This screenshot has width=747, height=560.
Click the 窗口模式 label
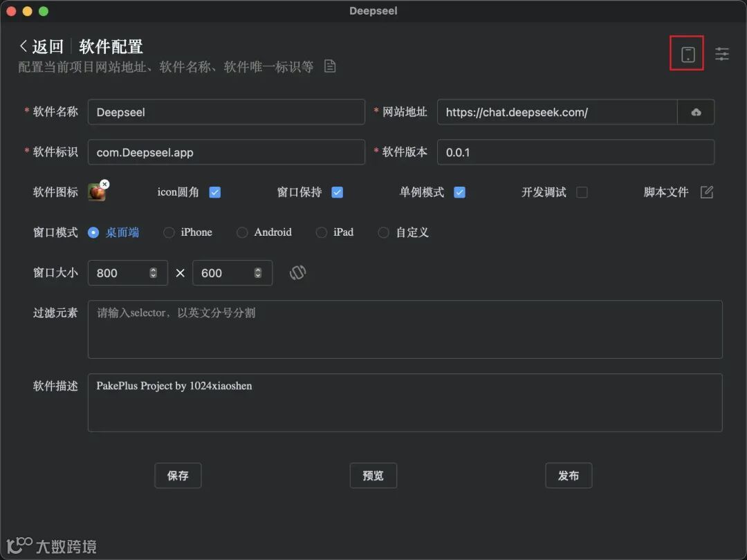(x=55, y=232)
